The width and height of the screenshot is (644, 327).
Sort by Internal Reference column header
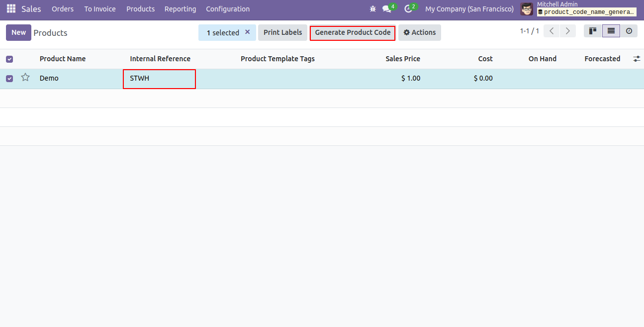(160, 59)
